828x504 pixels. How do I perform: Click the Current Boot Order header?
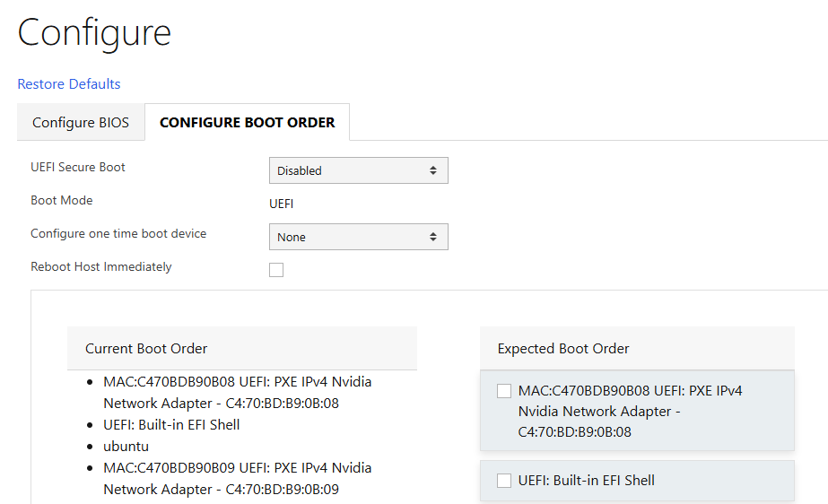(146, 348)
